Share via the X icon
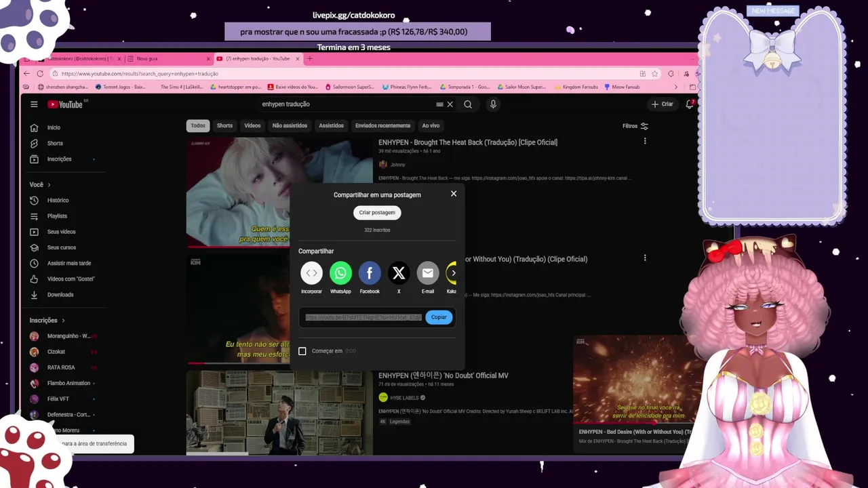Screen dimensions: 868x488 point(399,273)
